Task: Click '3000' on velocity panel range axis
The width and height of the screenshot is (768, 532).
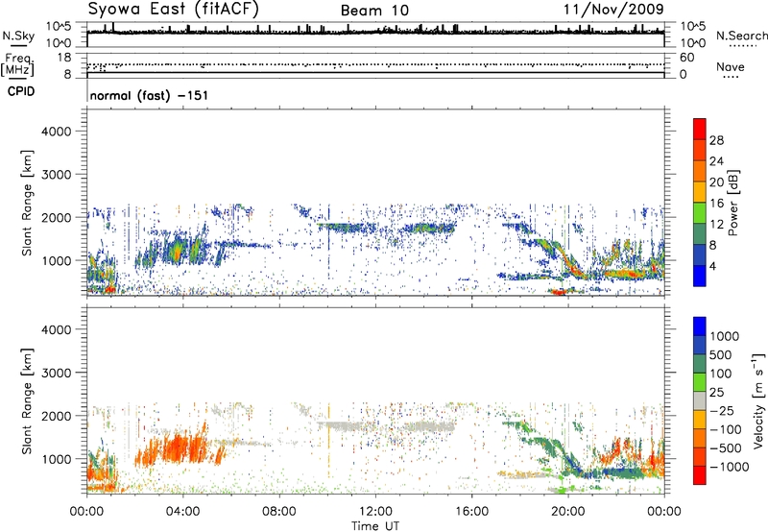Action: [x=56, y=373]
